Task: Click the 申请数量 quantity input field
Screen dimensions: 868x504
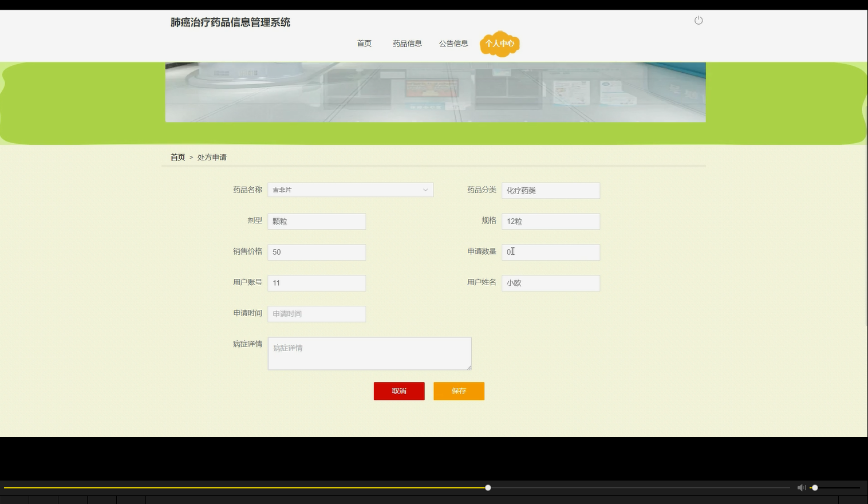Action: click(550, 252)
